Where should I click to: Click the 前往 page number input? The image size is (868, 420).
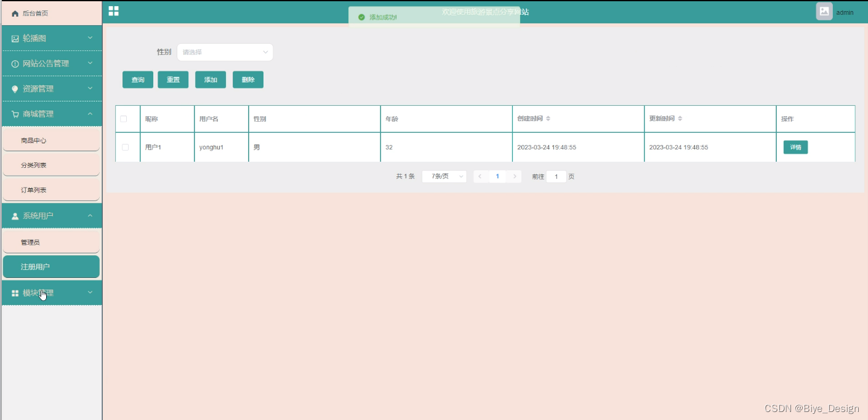[557, 176]
